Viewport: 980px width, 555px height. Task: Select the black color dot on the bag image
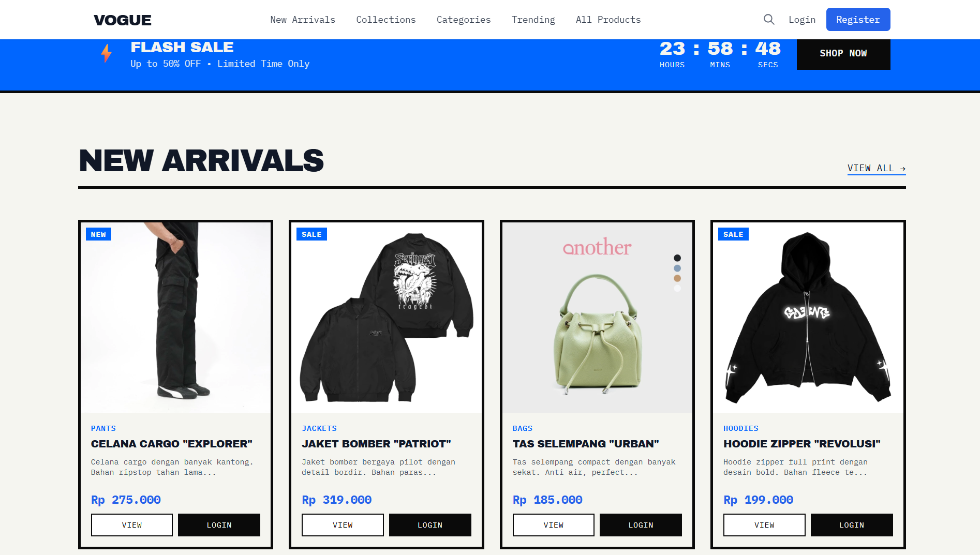pyautogui.click(x=677, y=258)
